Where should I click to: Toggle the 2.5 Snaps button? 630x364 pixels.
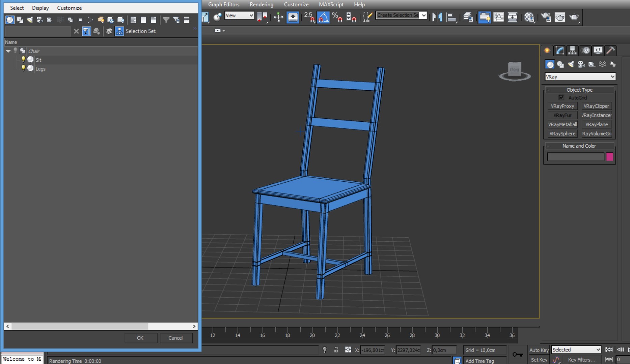point(309,17)
